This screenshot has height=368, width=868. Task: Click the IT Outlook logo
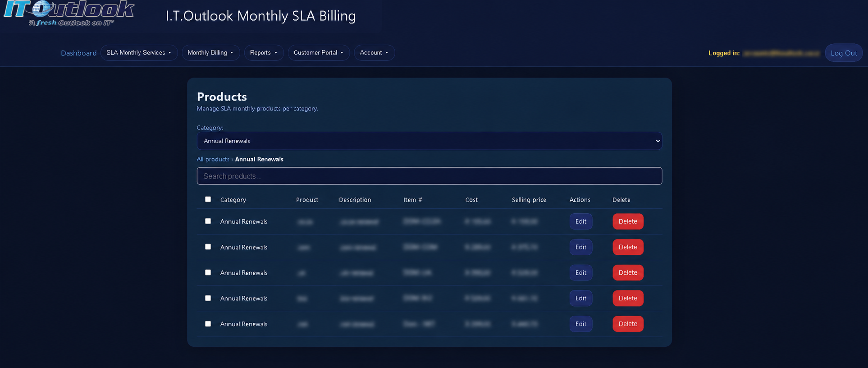coord(69,14)
